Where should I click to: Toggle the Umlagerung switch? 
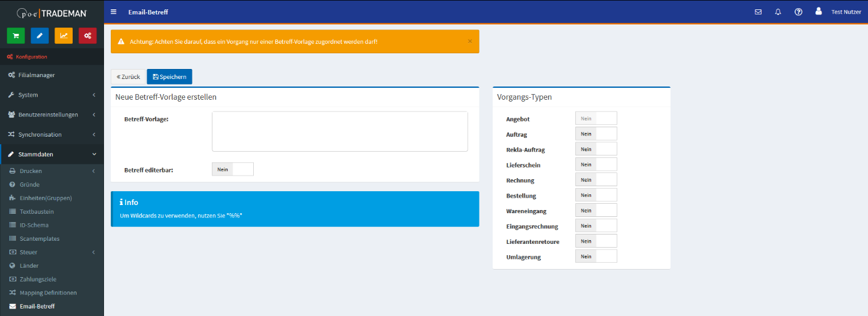coord(596,256)
